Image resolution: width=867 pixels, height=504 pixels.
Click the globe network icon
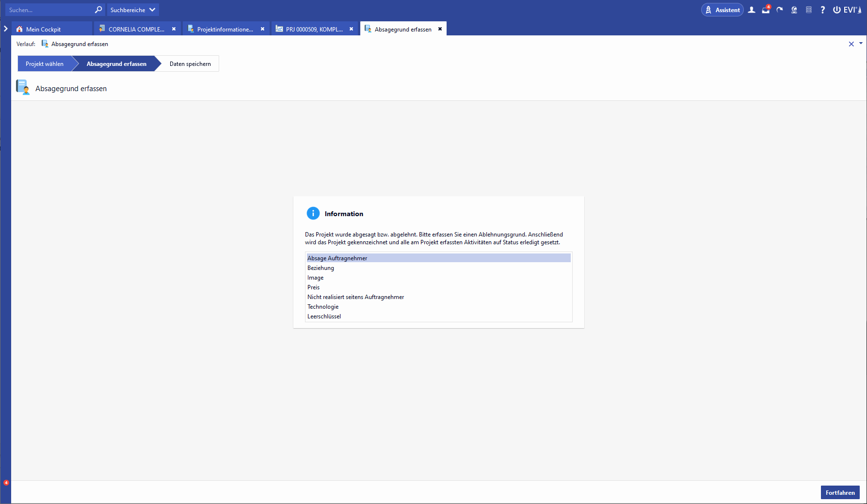[x=794, y=10]
